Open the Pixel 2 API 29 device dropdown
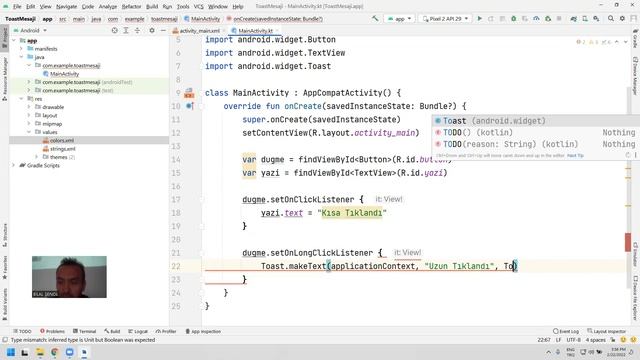640x360 pixels. pyautogui.click(x=446, y=19)
